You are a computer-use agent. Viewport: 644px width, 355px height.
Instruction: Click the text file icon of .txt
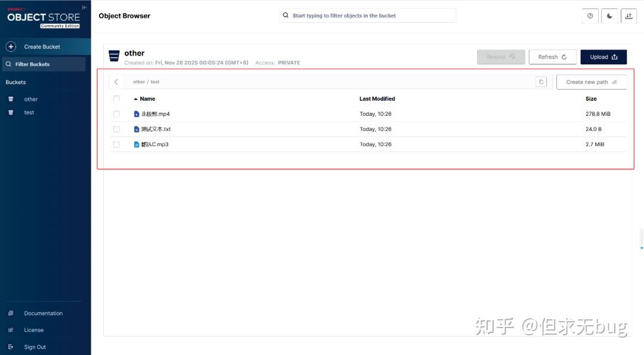tap(137, 129)
